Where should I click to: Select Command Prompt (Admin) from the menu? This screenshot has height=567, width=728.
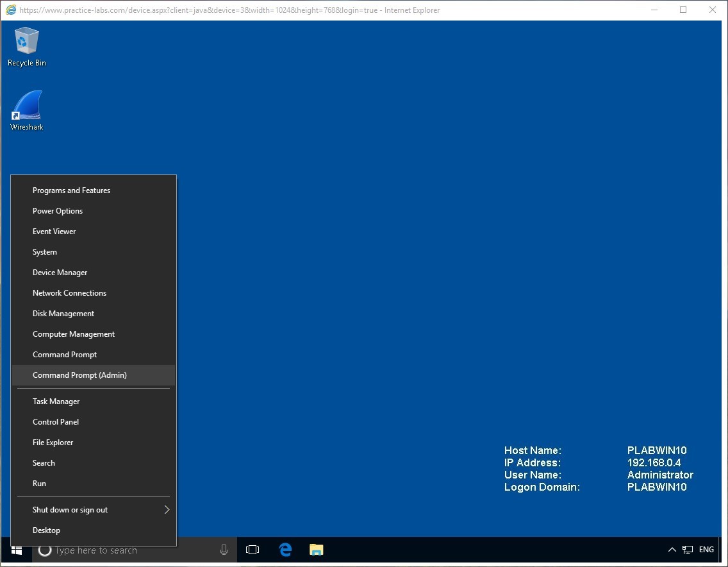79,375
